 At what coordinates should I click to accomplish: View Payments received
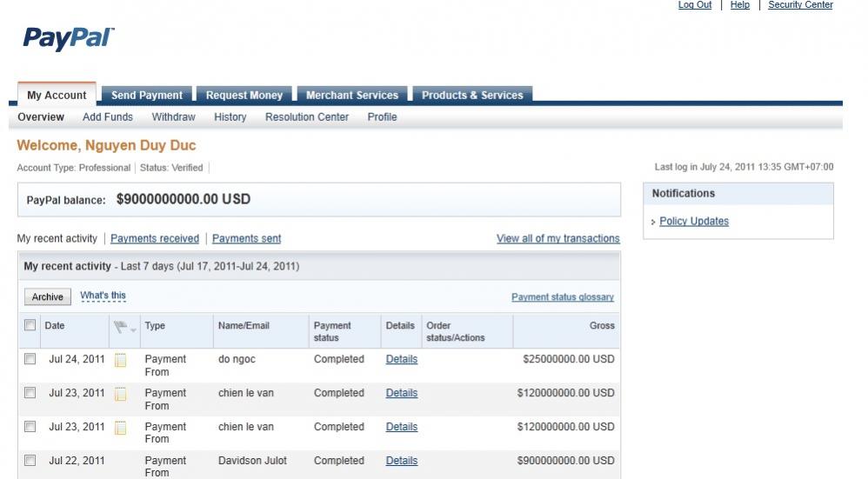click(155, 238)
